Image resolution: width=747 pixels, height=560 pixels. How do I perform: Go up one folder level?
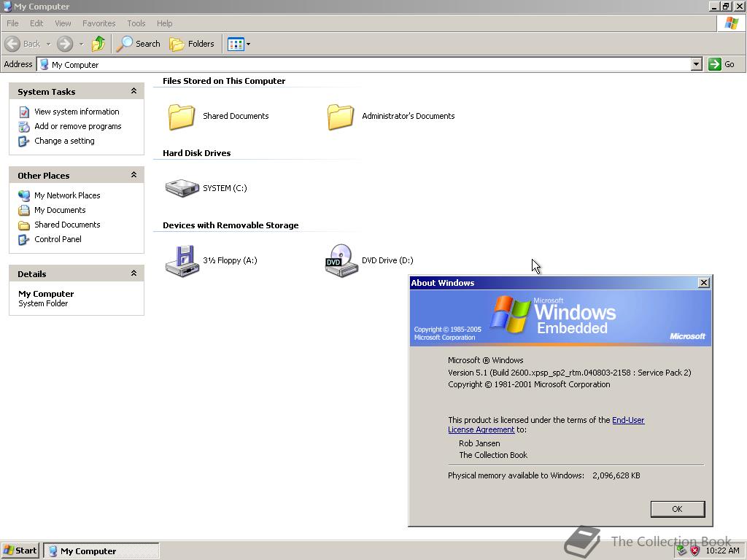click(x=98, y=44)
